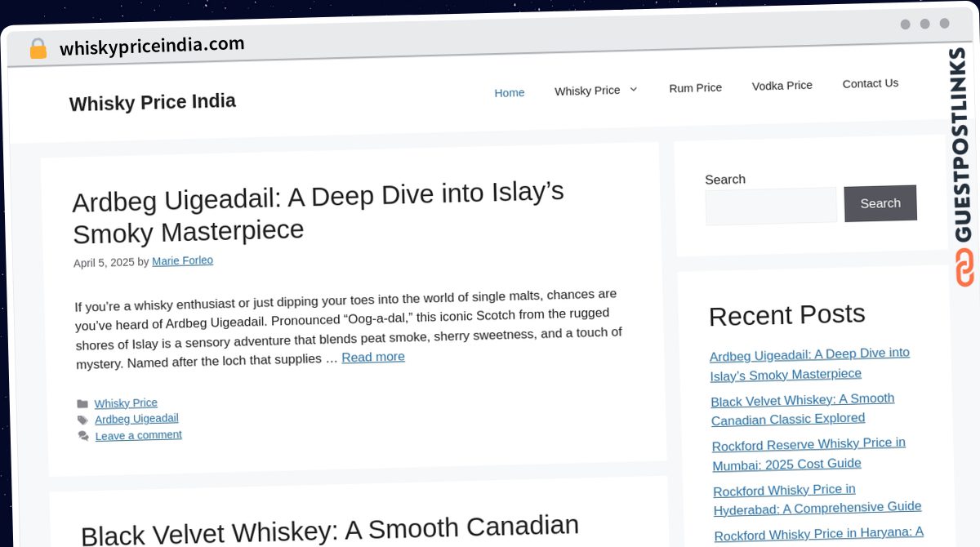This screenshot has width=980, height=547.
Task: Open recent post Ardbeg Uigeadail Deep Dive
Action: click(809, 364)
